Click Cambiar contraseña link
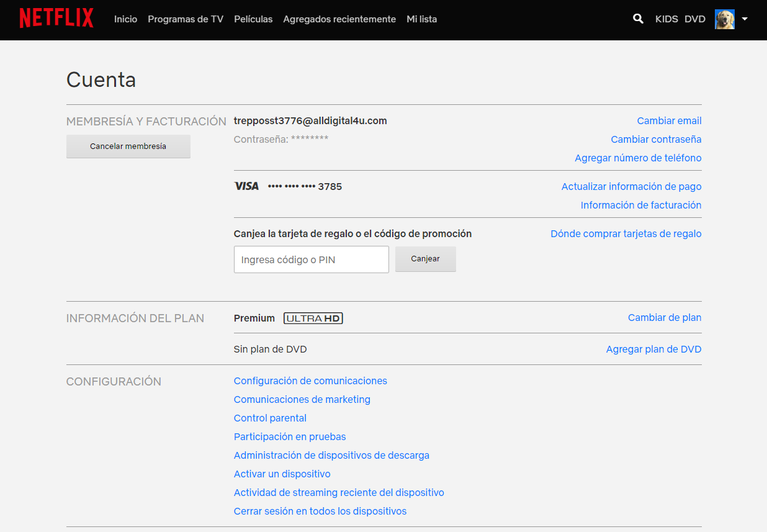 click(656, 140)
